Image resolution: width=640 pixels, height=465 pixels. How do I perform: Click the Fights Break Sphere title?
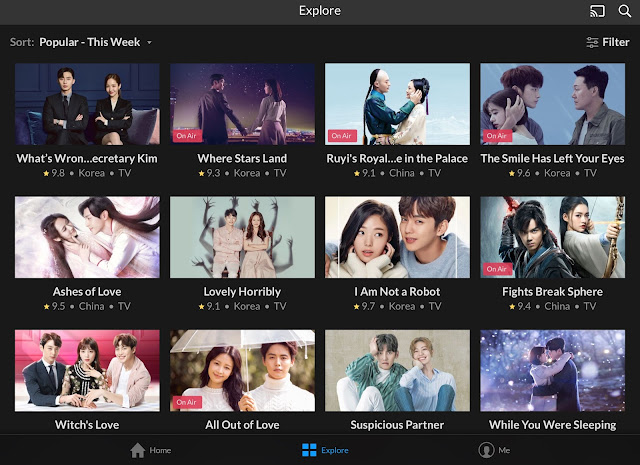pos(552,291)
